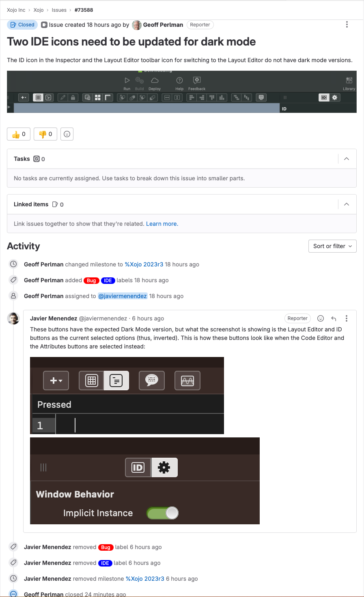Image resolution: width=364 pixels, height=597 pixels.
Task: Click the issue type icon before "Issue created"
Action: point(44,25)
